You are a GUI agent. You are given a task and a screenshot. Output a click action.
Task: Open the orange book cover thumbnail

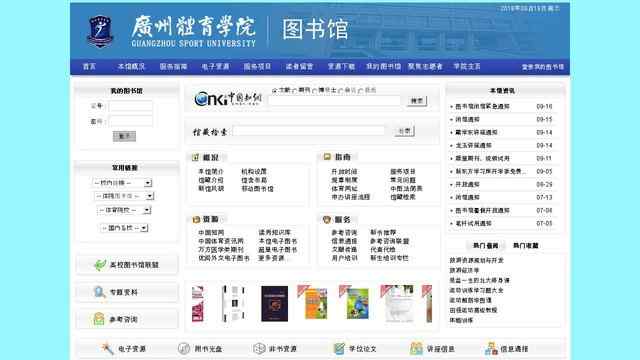click(x=316, y=304)
